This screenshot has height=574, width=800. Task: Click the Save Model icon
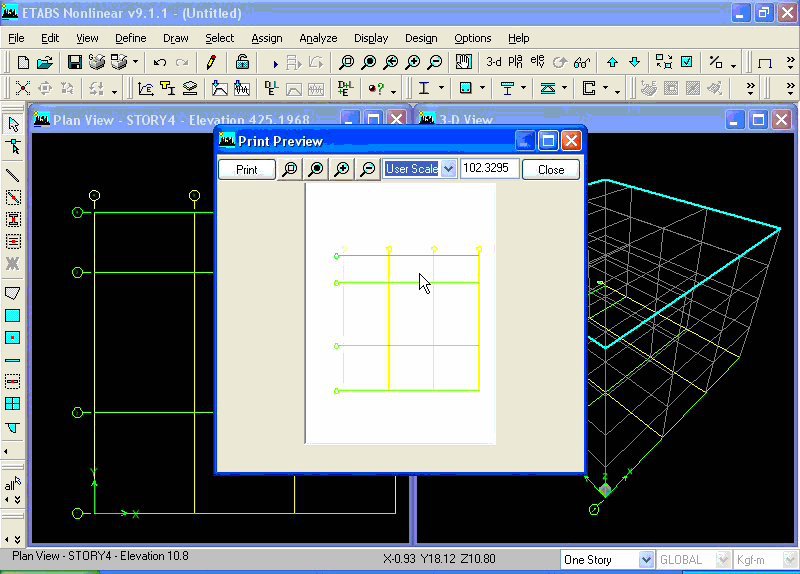click(x=74, y=63)
